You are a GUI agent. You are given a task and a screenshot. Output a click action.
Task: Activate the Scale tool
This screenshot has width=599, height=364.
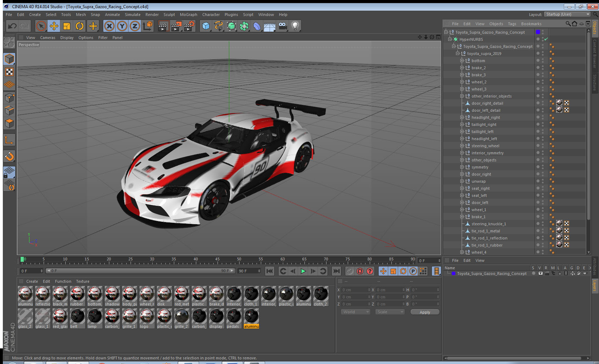point(67,26)
